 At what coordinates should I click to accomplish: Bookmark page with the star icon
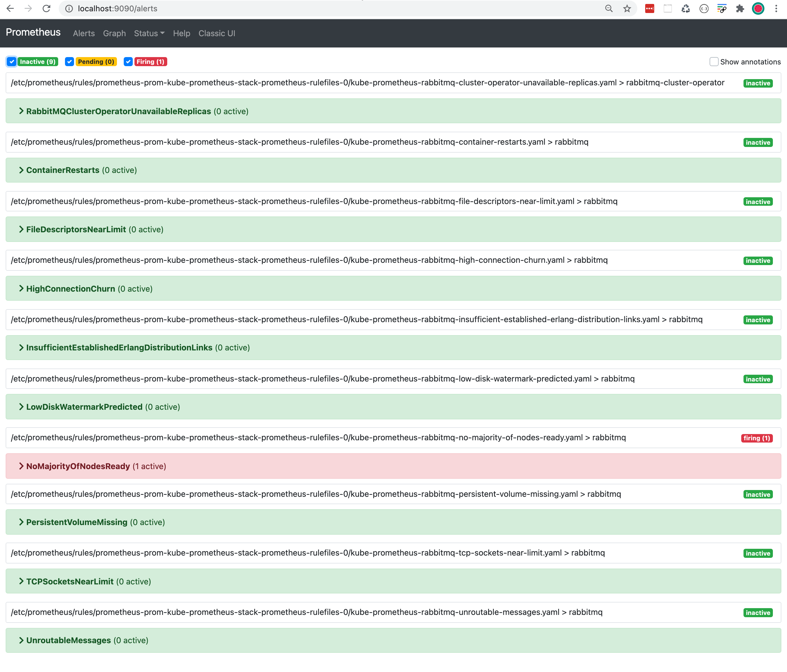point(627,8)
